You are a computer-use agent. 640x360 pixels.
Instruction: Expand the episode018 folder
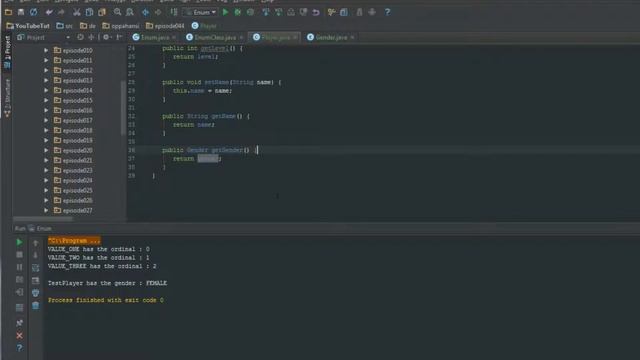tap(46, 130)
